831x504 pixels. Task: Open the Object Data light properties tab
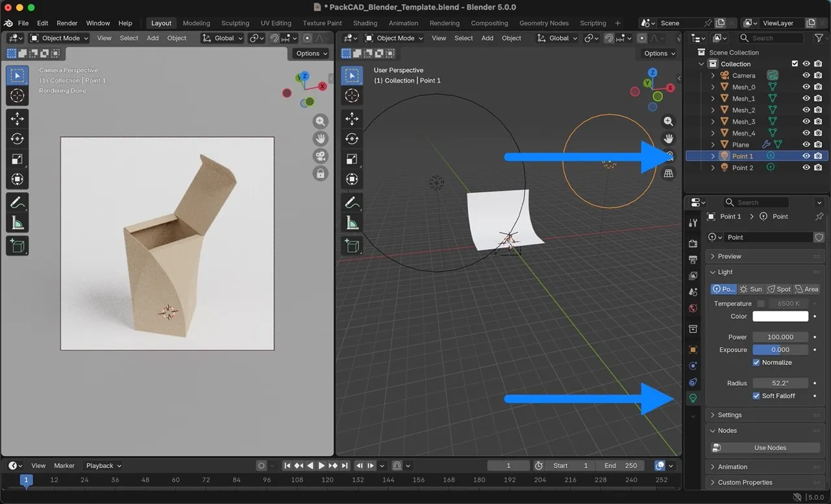click(693, 398)
